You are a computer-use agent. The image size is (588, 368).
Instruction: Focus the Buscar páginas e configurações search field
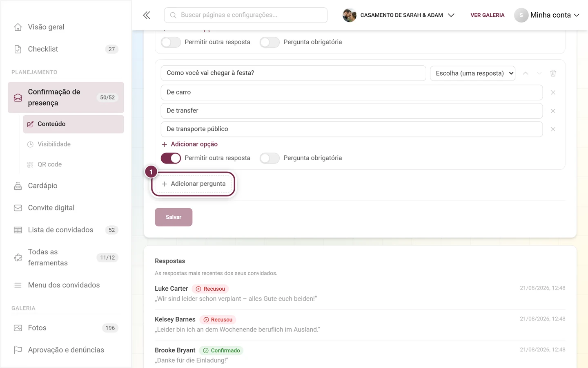coord(246,15)
